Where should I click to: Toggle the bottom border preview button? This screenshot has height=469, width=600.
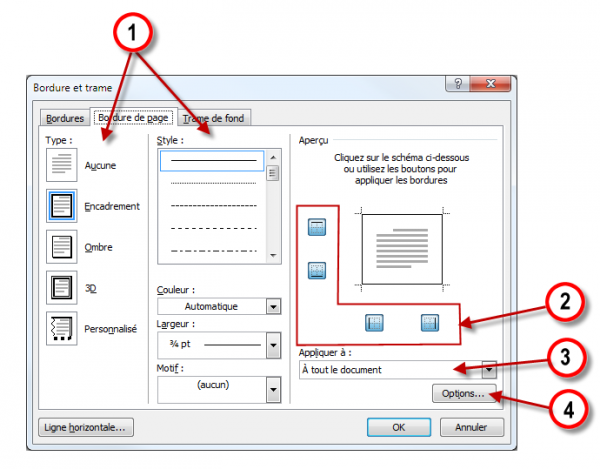click(x=317, y=270)
